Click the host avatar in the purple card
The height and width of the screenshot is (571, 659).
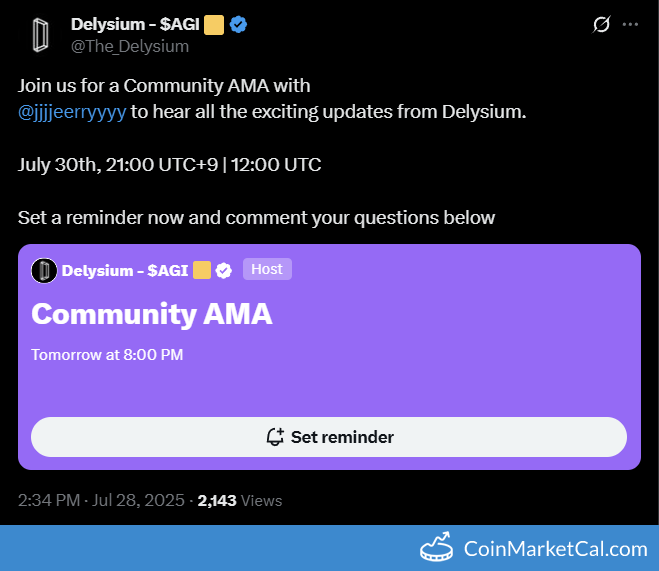(x=44, y=271)
